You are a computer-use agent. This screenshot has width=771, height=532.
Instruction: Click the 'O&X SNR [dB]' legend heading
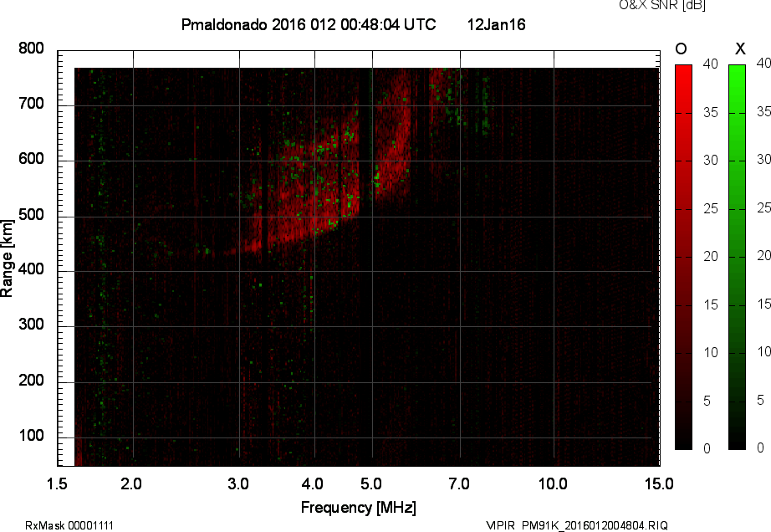pyautogui.click(x=662, y=5)
